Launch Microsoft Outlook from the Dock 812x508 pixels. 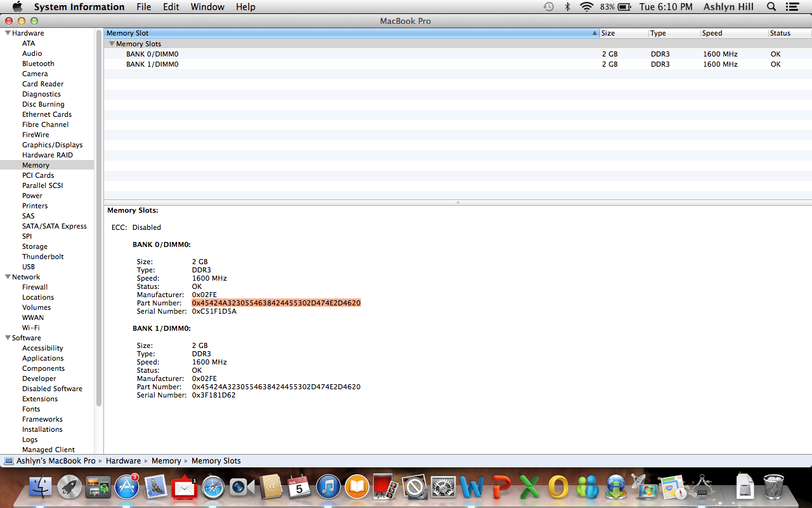tap(558, 487)
